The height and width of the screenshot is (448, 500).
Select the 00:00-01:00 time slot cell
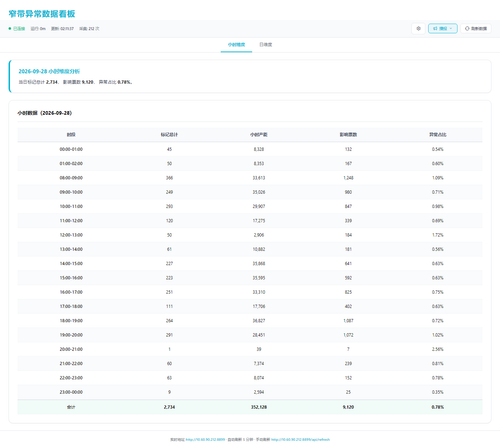pyautogui.click(x=71, y=149)
